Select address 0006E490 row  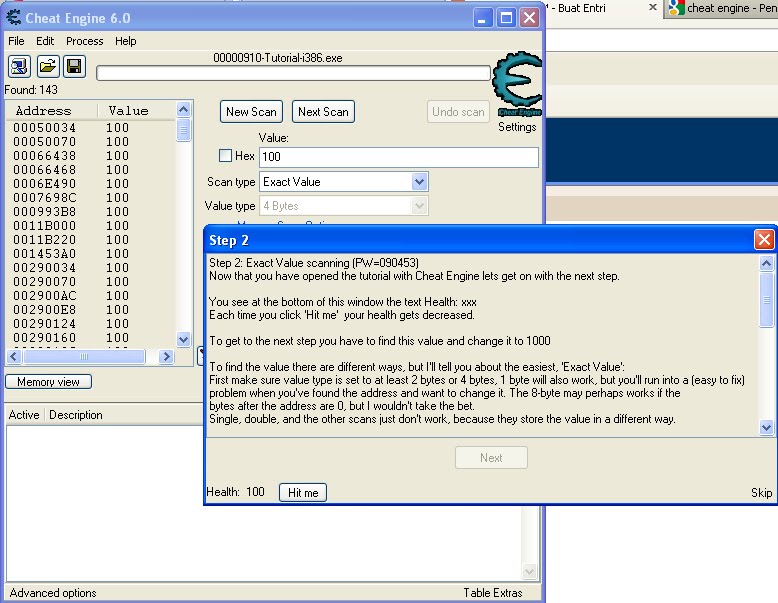pyautogui.click(x=90, y=184)
